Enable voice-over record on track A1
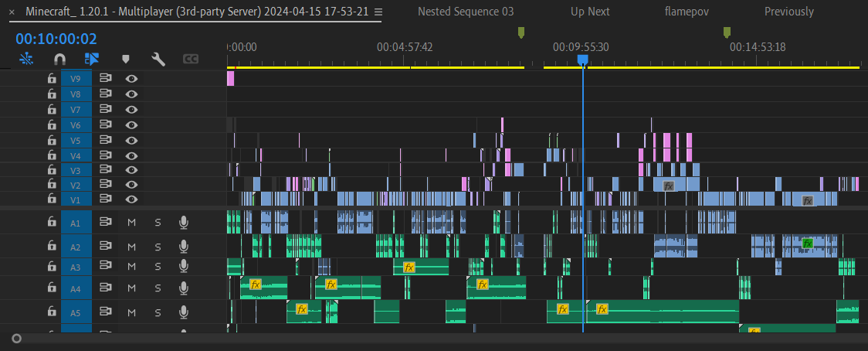Screen dimensions: 868x351 [184, 223]
